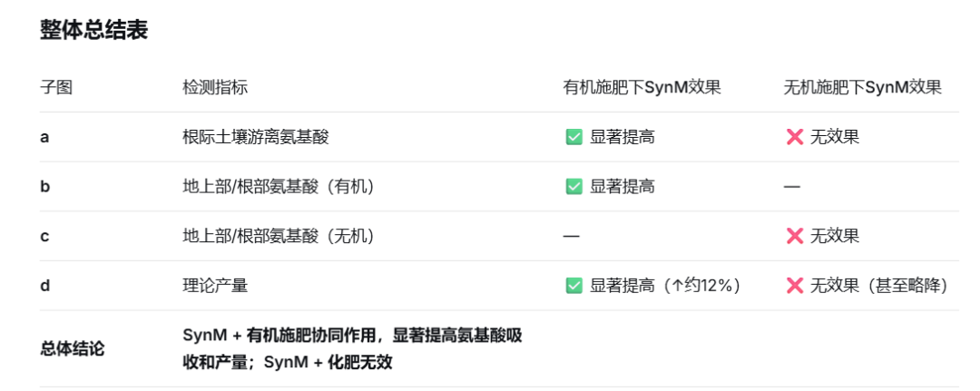Click green checkmark beside 显著提高（↑约12%）
Image resolution: width=980 pixels, height=391 pixels.
(x=573, y=286)
